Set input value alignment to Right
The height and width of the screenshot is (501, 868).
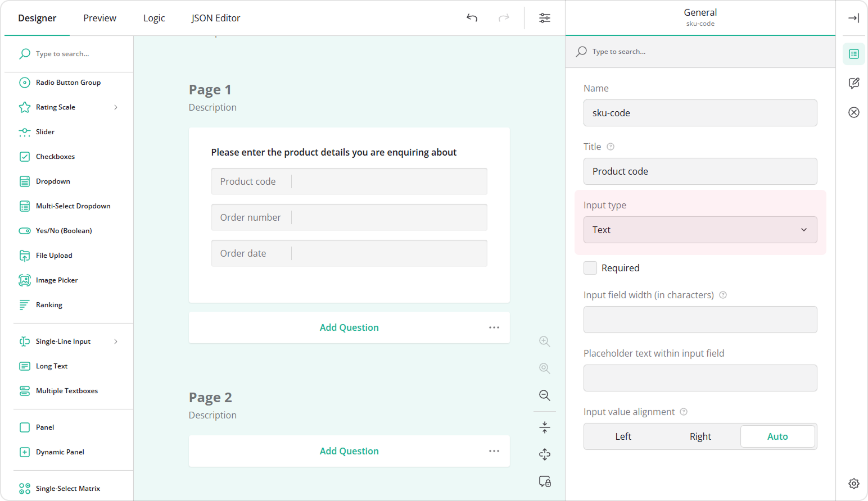click(x=700, y=436)
